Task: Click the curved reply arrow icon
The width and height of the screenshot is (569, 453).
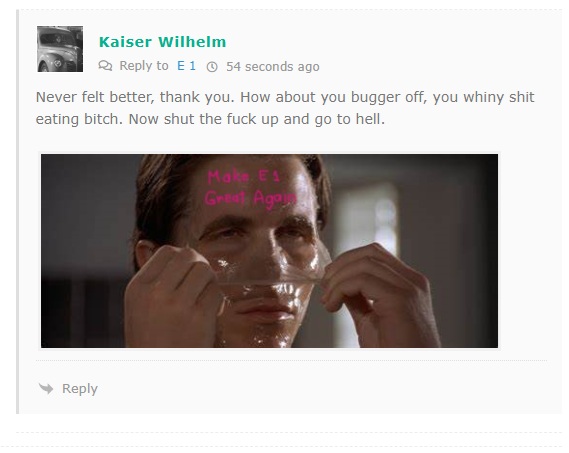Action: tap(46, 388)
